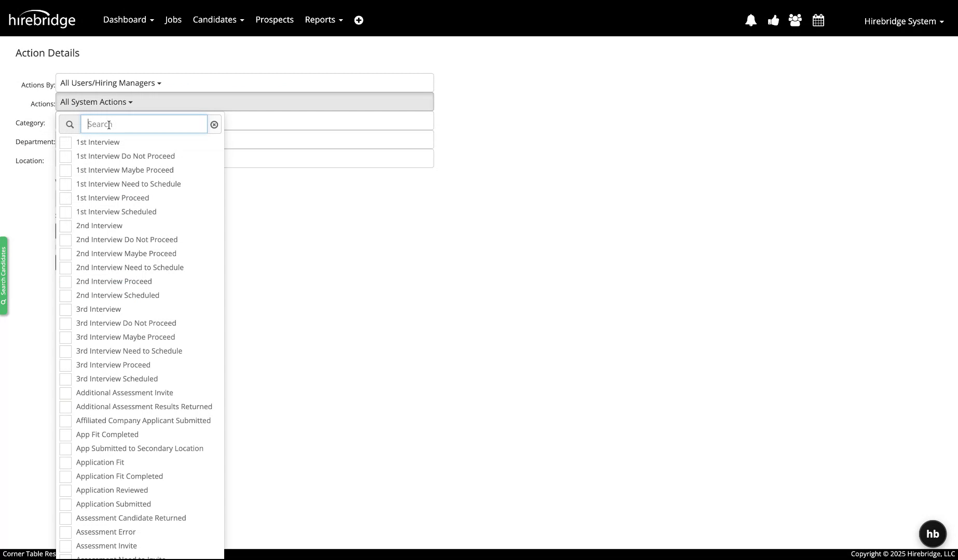Check the 3rd Interview Proceed option

[x=66, y=365]
